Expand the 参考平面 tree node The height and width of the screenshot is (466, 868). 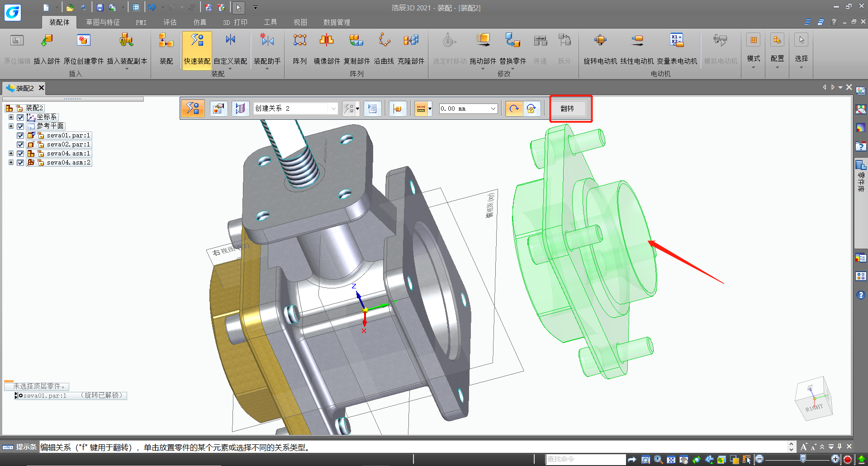tap(11, 126)
